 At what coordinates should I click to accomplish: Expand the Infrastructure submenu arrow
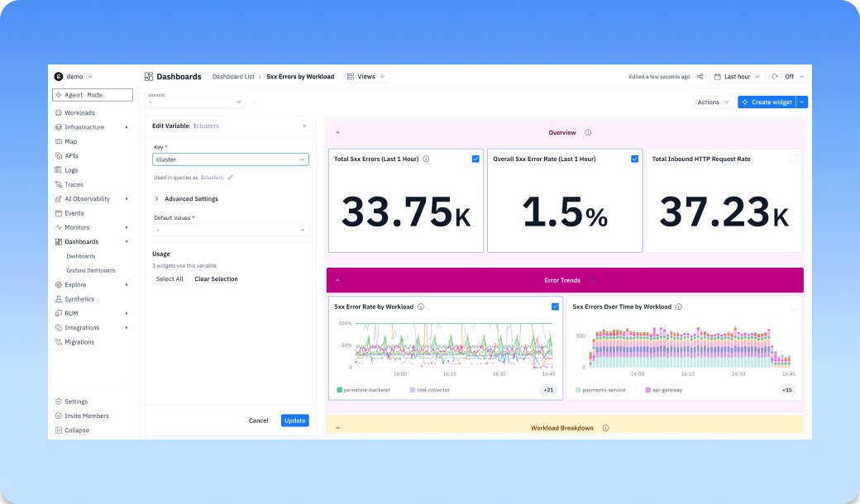[x=127, y=127]
